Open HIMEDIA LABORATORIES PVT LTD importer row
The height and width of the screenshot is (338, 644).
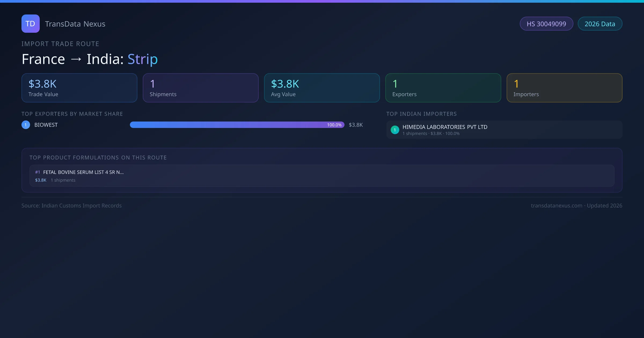click(x=445, y=127)
